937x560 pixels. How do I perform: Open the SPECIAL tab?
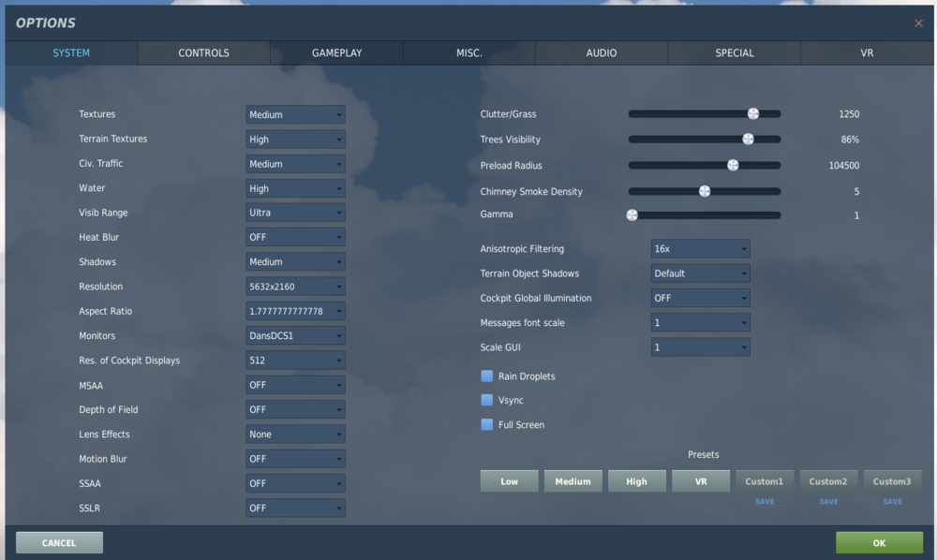735,53
